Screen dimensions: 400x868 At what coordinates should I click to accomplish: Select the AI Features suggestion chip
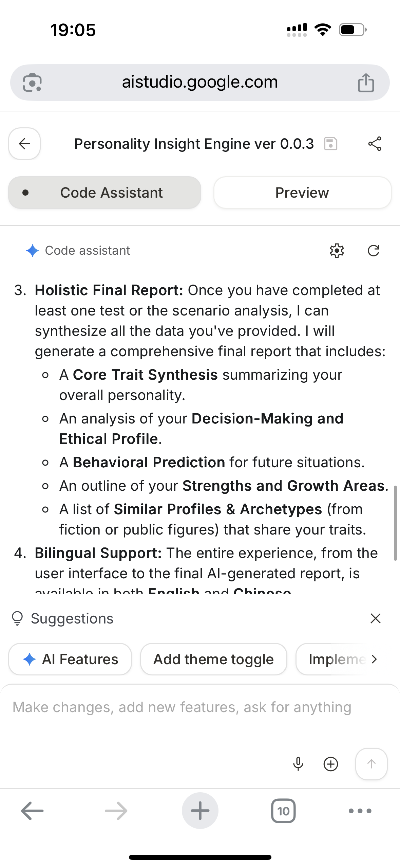70,659
